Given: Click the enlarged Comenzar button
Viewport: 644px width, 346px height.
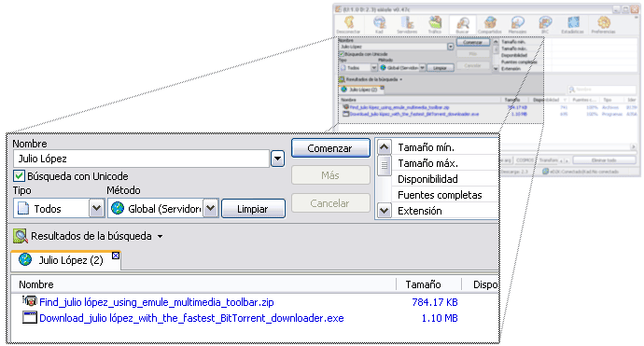Looking at the screenshot, I should tap(330, 148).
